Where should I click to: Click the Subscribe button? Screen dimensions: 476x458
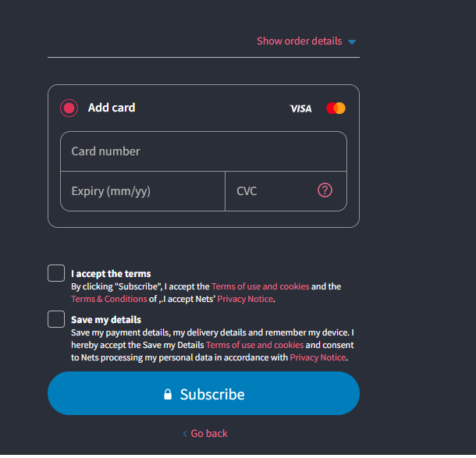204,394
